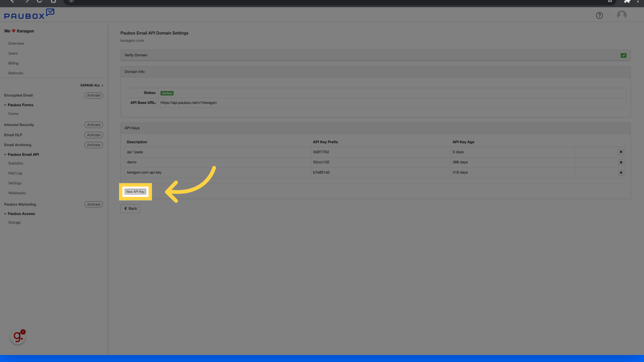Delete the keragon.com api key

pos(621,173)
